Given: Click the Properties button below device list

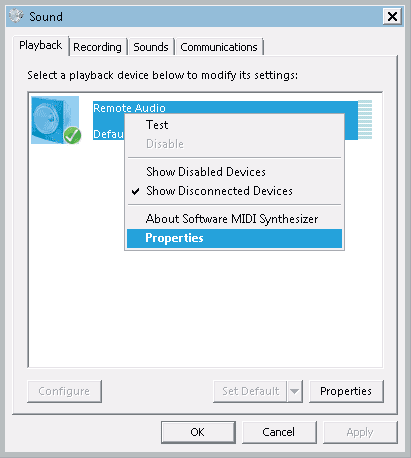Looking at the screenshot, I should 346,391.
